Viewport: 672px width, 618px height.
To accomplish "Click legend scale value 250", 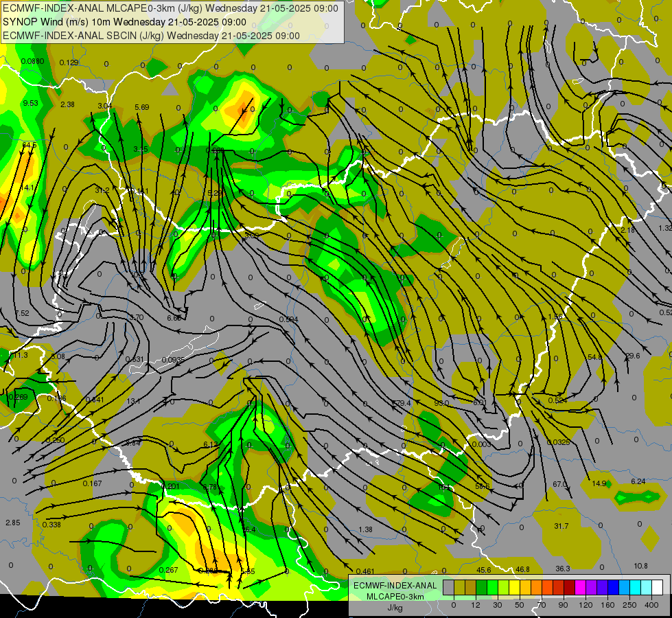I will [629, 605].
